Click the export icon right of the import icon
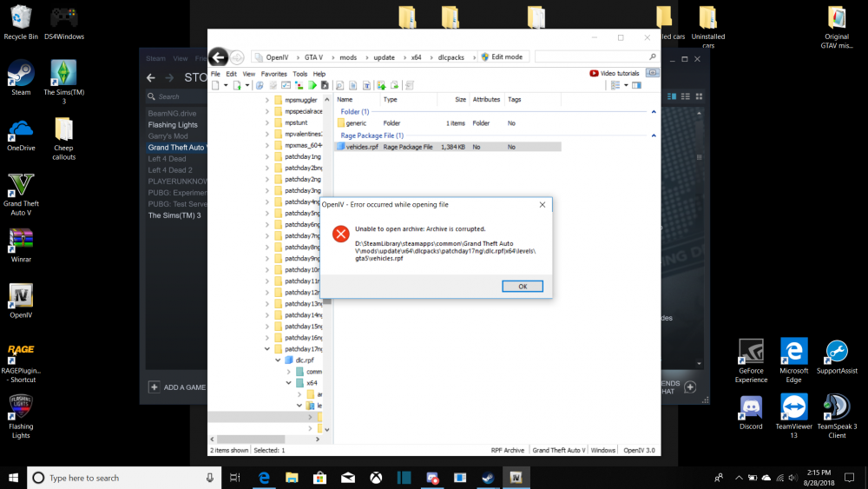Image resolution: width=868 pixels, height=489 pixels. point(395,85)
